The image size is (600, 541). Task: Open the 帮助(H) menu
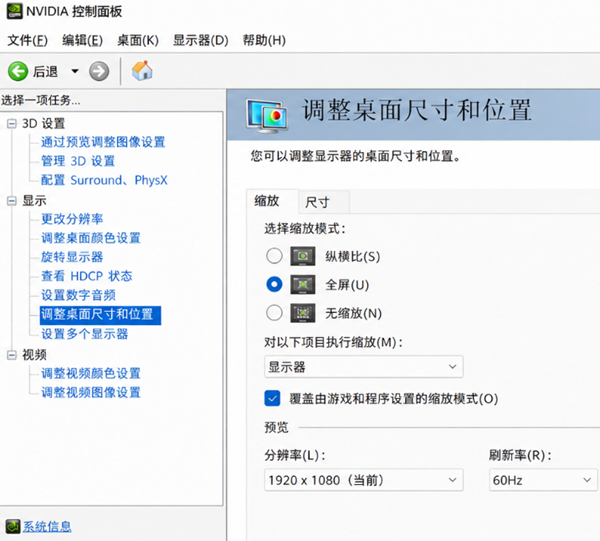264,40
